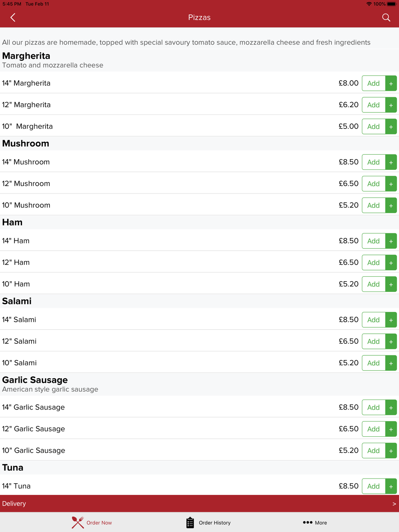Add 12" Ham to order
The image size is (399, 532).
(373, 263)
